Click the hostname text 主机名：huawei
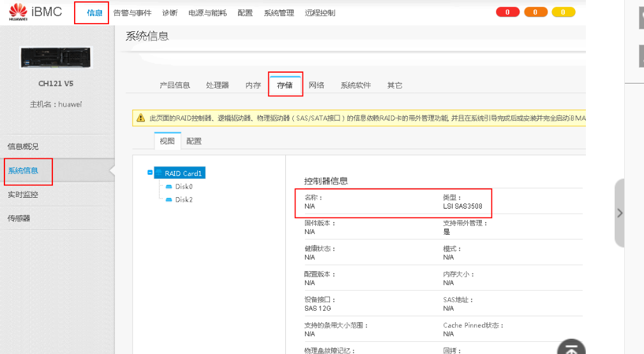The height and width of the screenshot is (354, 644). click(56, 105)
